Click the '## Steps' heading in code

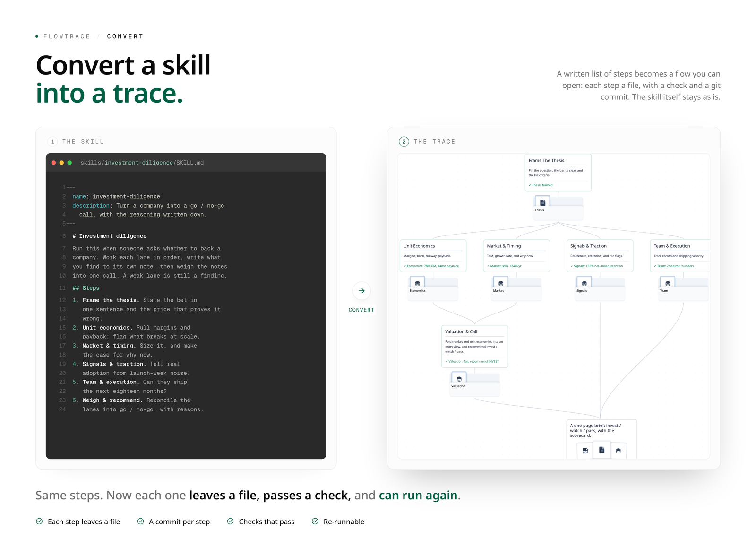86,288
